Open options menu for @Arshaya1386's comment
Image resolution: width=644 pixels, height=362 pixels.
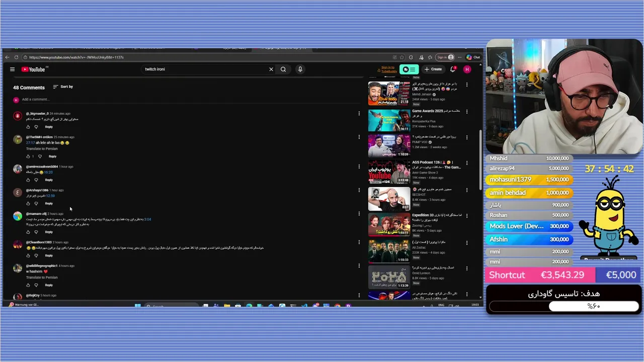tap(359, 190)
